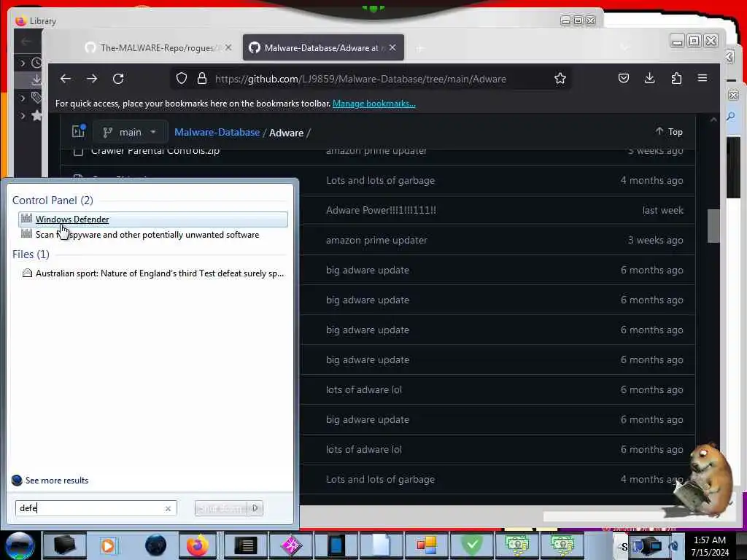
Task: Click the Control Panel (2) heading
Action: 53,201
